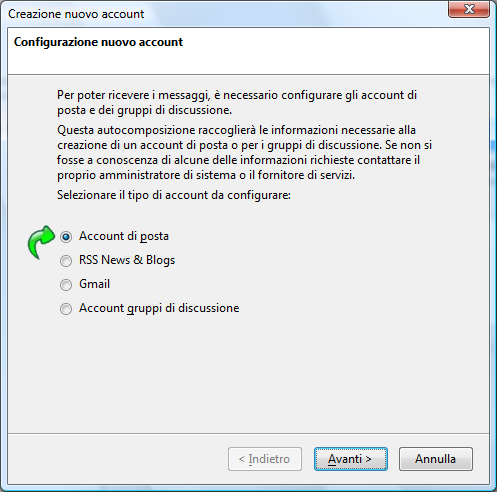Screen dimensions: 497x492
Task: Click the green curved arrow icon
Action: tap(41, 242)
